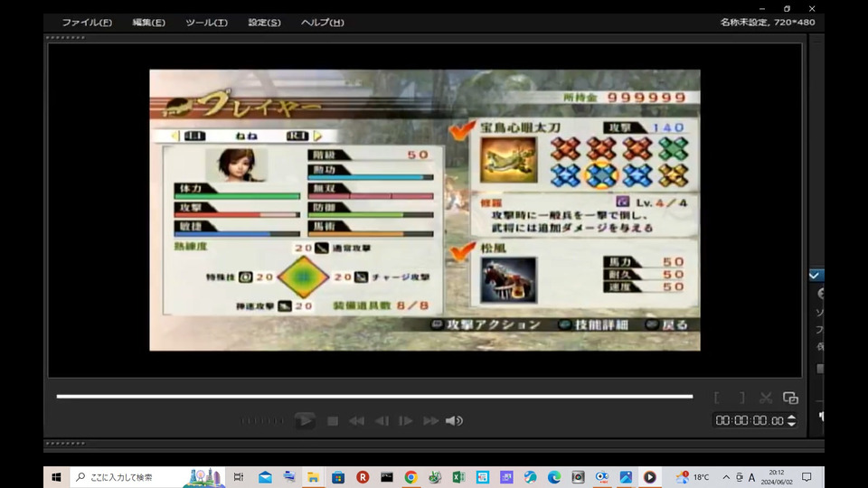Click the Stop button in the preview controls
This screenshot has width=868, height=488.
pos(333,421)
